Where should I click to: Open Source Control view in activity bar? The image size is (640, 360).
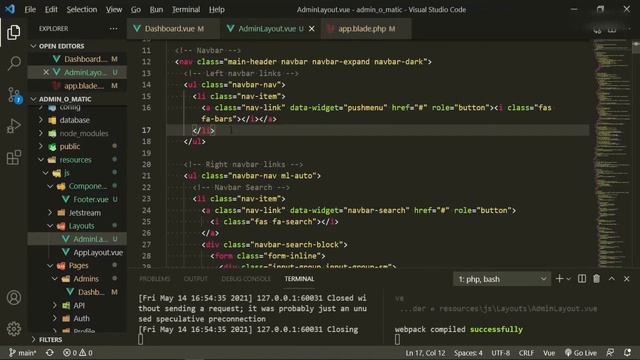[13, 95]
